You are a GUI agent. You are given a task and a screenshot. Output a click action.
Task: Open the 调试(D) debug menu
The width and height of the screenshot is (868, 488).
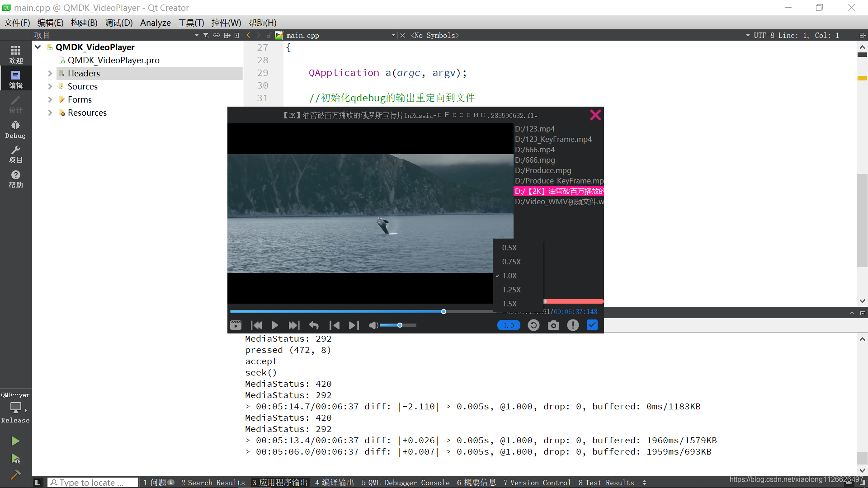118,23
